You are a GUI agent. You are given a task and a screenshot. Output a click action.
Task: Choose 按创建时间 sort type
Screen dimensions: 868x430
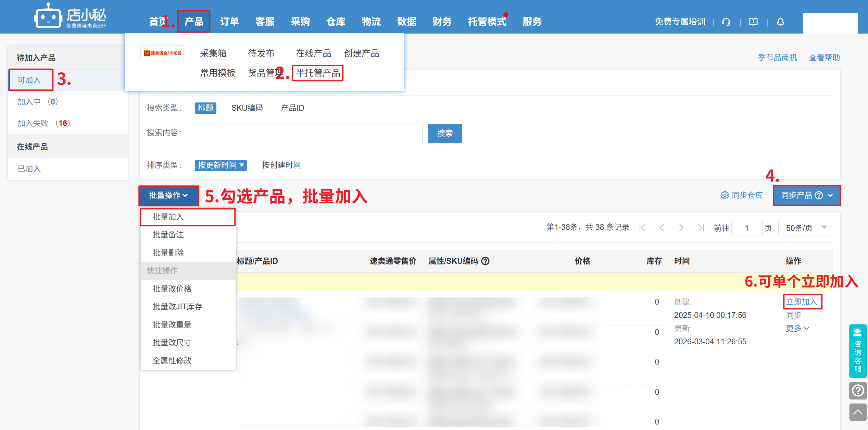(x=281, y=165)
